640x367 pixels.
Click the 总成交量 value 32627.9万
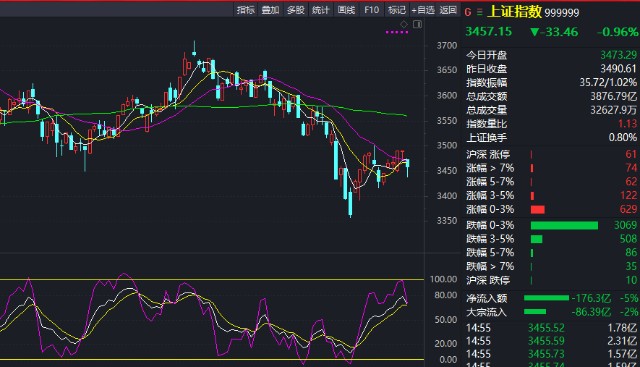point(613,110)
